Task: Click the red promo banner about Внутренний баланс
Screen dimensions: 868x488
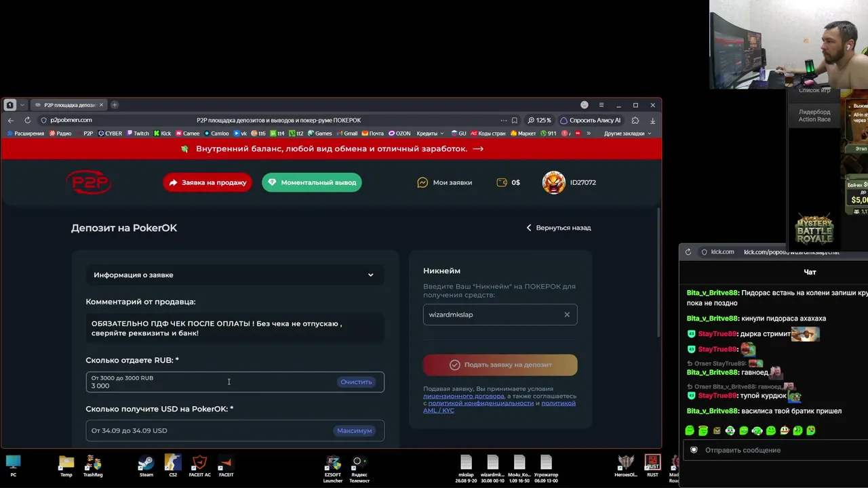Action: tap(332, 149)
